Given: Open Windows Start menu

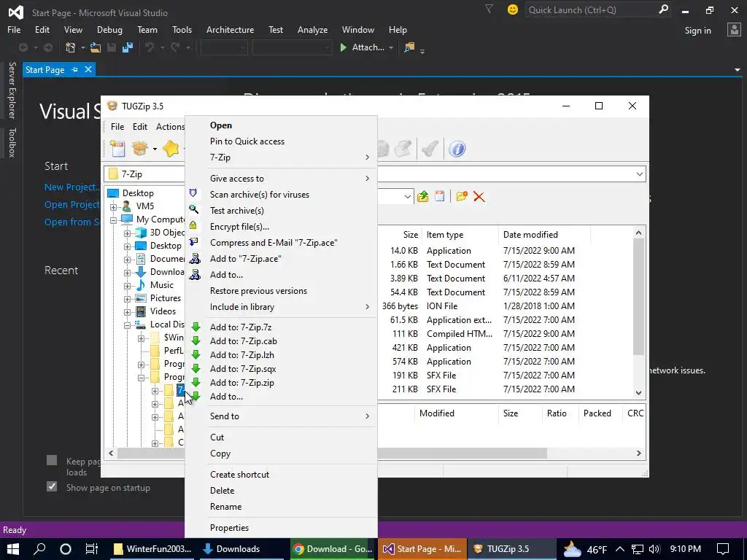Looking at the screenshot, I should coord(13,548).
